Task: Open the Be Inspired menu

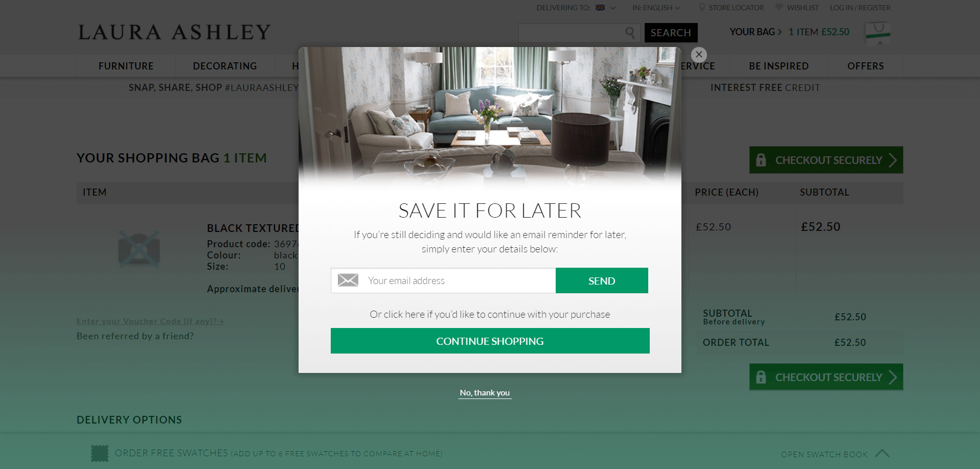Action: point(779,66)
